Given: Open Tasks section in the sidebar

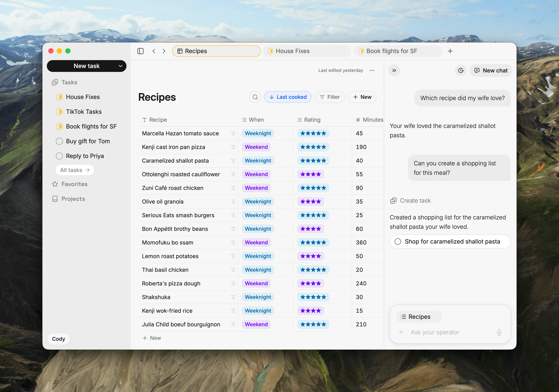Looking at the screenshot, I should [x=69, y=82].
